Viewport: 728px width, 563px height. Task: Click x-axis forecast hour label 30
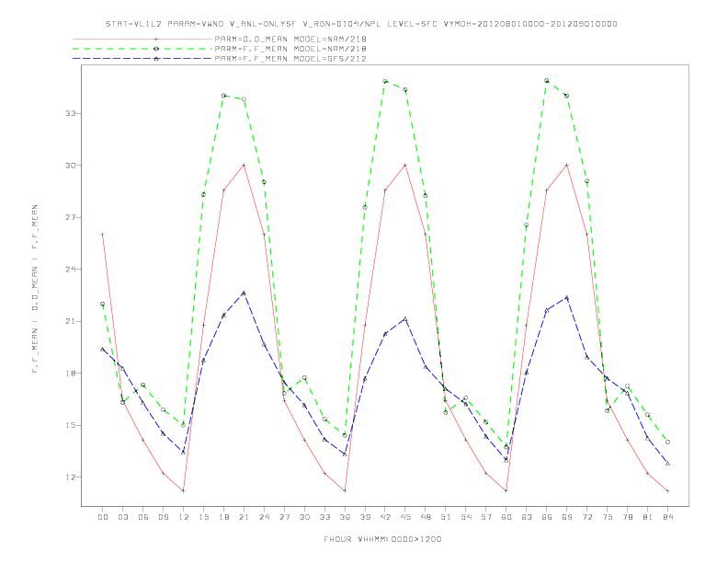(304, 517)
